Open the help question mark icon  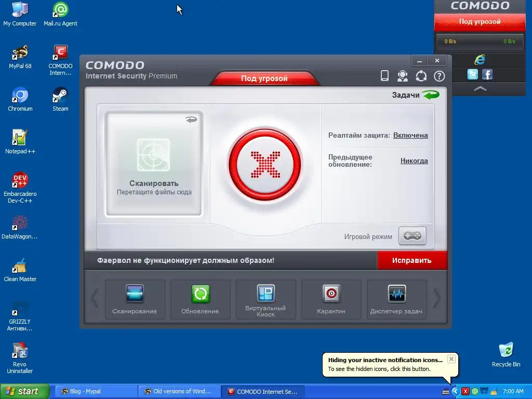click(x=439, y=76)
